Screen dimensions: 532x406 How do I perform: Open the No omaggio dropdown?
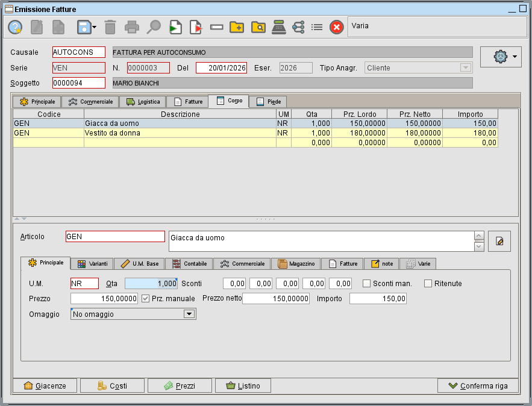[x=188, y=314]
